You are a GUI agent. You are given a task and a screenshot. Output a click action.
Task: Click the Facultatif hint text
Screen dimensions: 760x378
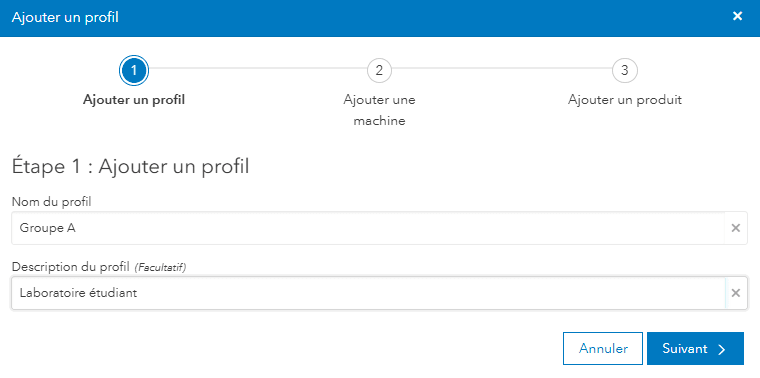pos(160,268)
